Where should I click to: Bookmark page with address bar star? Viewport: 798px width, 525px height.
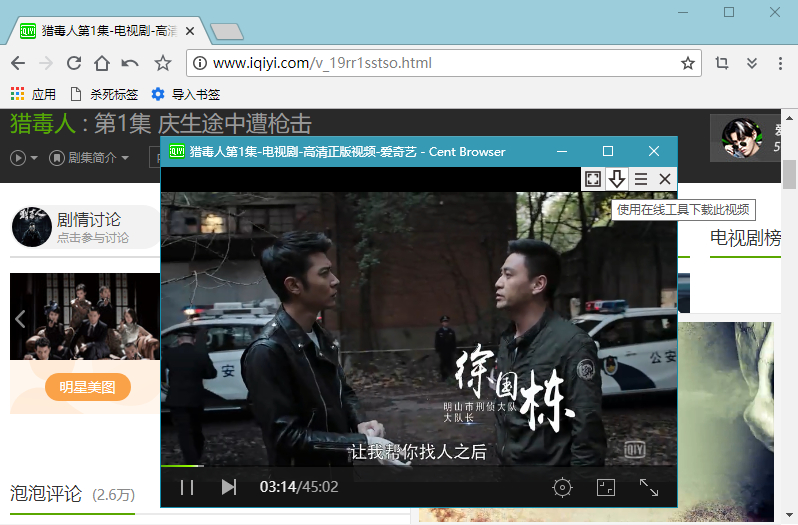[x=688, y=63]
